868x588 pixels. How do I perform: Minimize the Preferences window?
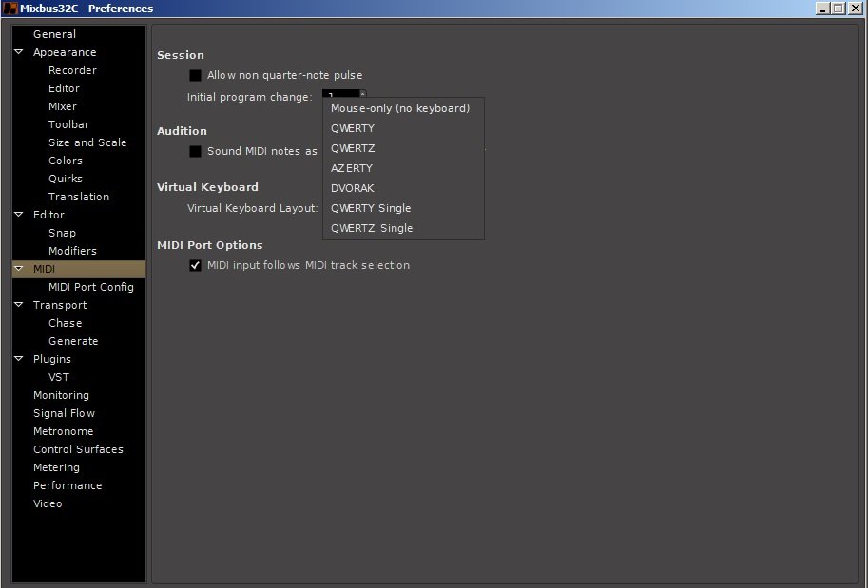822,9
